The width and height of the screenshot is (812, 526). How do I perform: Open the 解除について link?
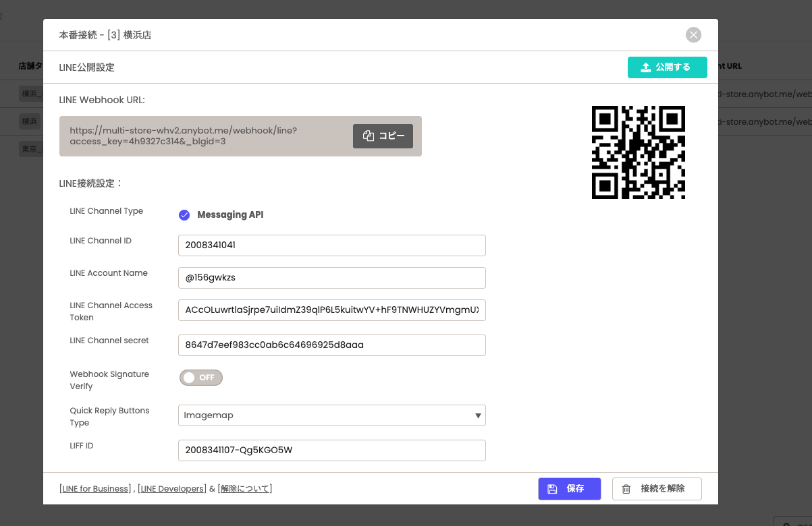[x=245, y=489]
